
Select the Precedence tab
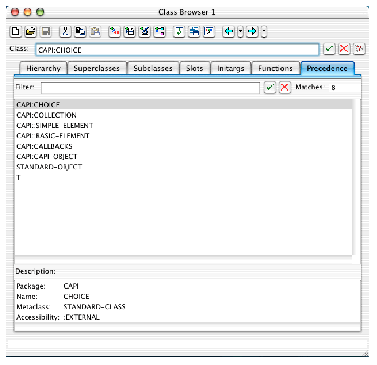(327, 68)
